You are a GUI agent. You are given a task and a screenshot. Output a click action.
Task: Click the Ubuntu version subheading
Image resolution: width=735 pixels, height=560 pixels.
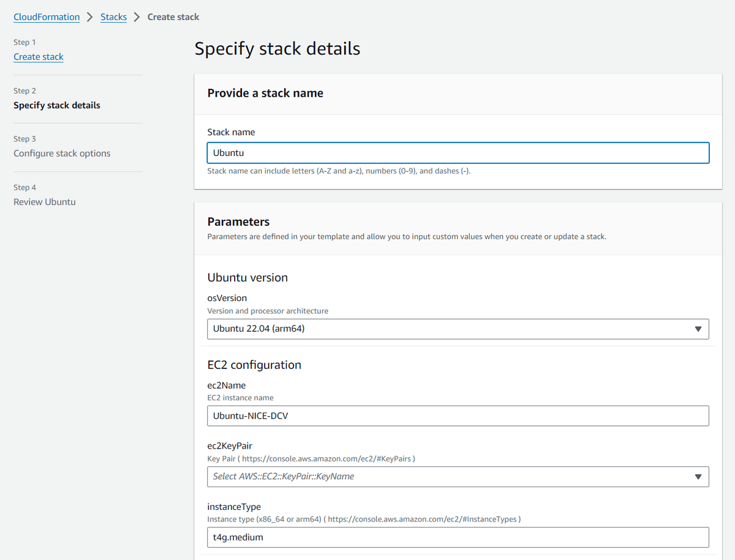[247, 277]
